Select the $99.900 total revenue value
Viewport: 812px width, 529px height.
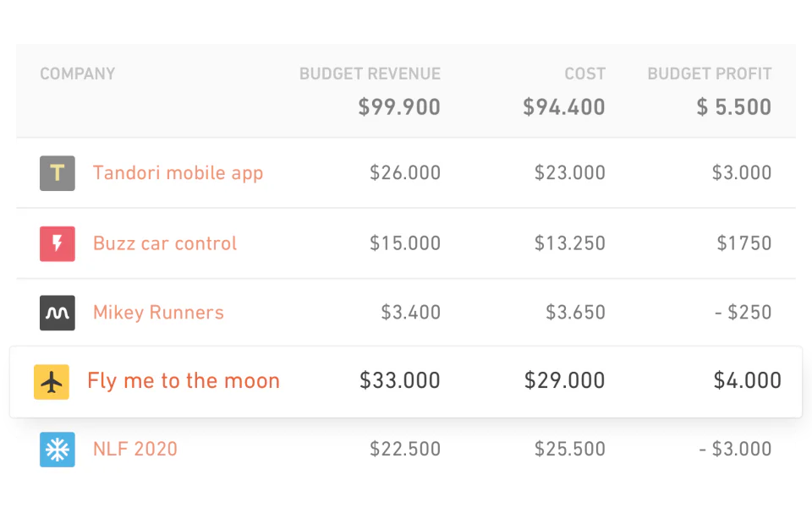[x=399, y=107]
